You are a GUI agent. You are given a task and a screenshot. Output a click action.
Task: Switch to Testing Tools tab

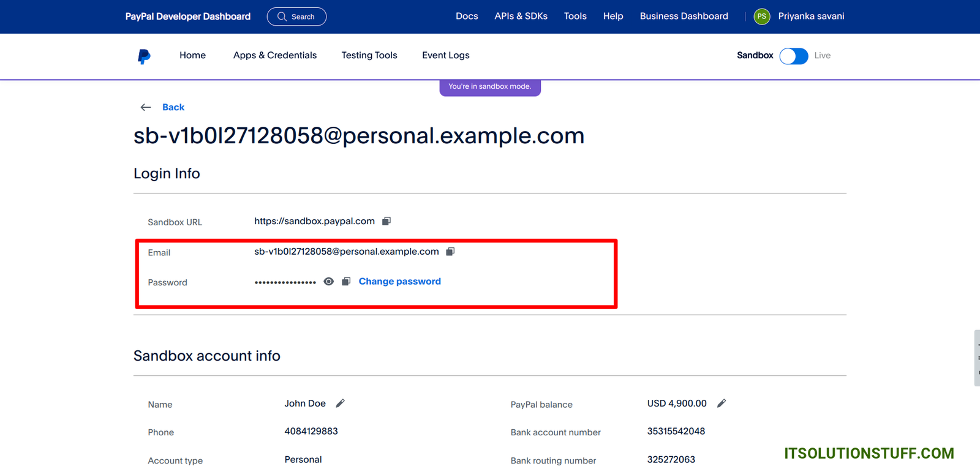pyautogui.click(x=369, y=55)
